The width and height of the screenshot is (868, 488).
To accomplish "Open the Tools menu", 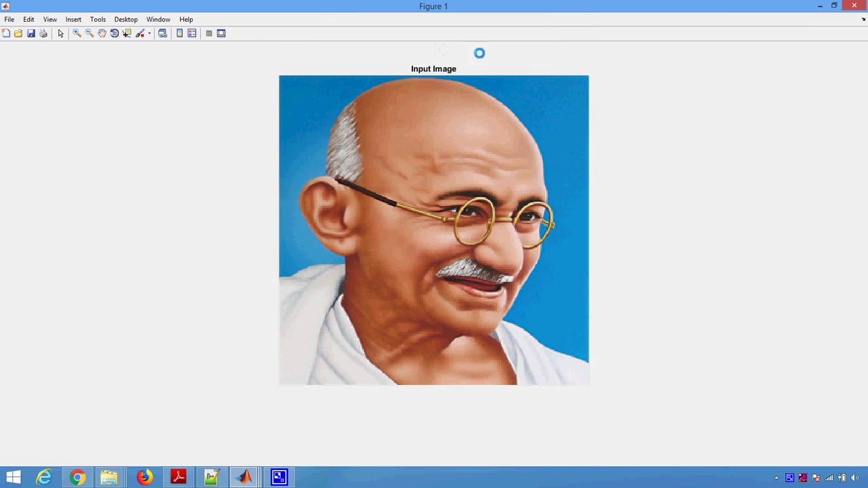I will (98, 20).
